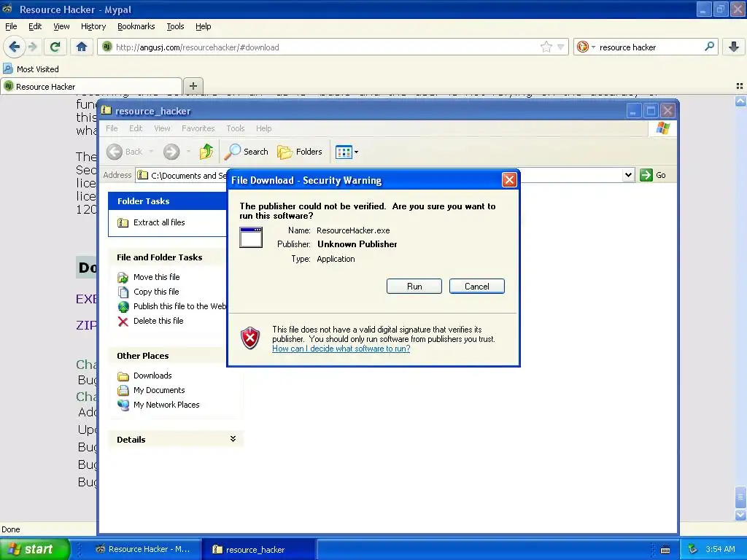This screenshot has width=747, height=560.
Task: Open the Most Visited bookmarks folder
Action: pos(31,69)
